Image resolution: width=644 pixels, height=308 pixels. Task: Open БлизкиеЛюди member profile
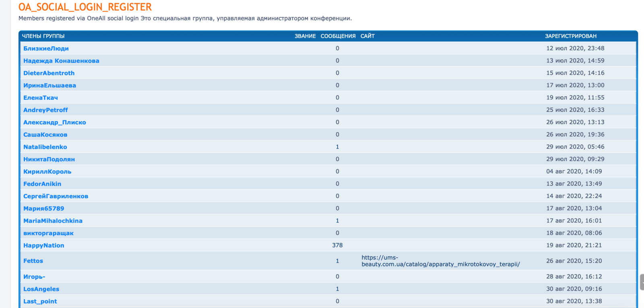[x=46, y=48]
